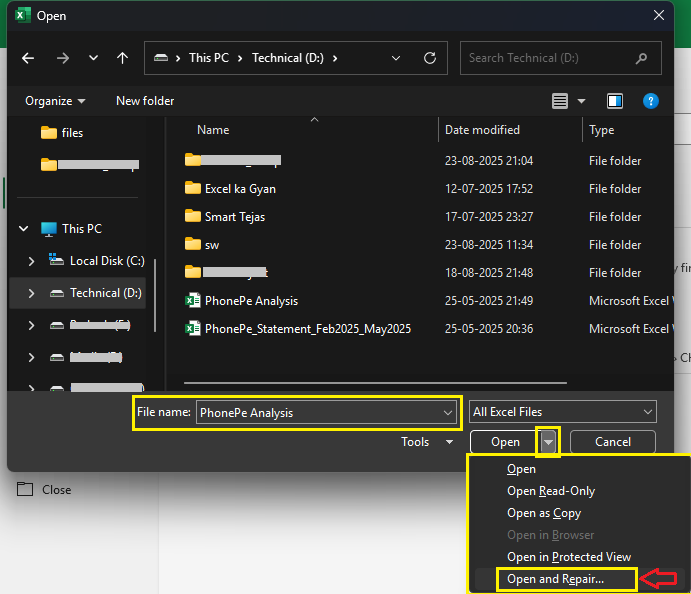Select the Smart Tejas folder
This screenshot has width=691, height=594.
click(234, 217)
